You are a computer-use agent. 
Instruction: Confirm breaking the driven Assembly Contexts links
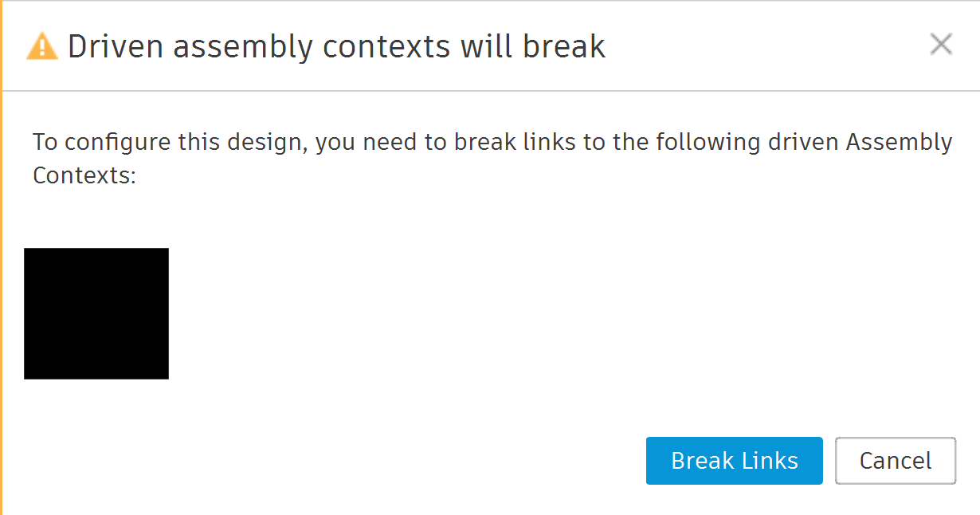coord(734,460)
